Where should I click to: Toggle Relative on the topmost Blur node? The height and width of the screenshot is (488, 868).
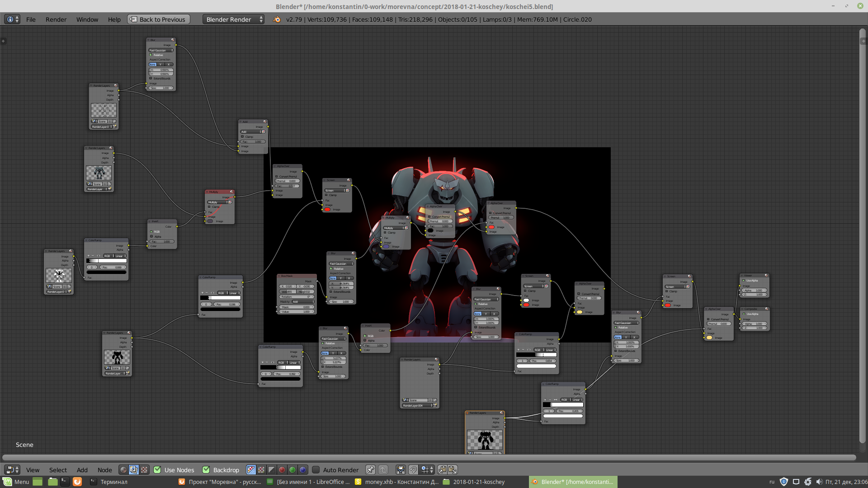pyautogui.click(x=151, y=55)
